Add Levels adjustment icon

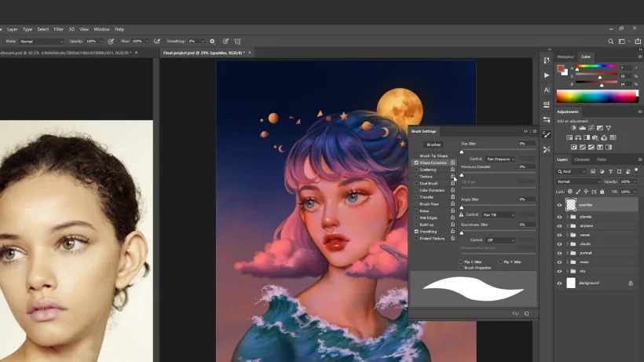[583, 128]
